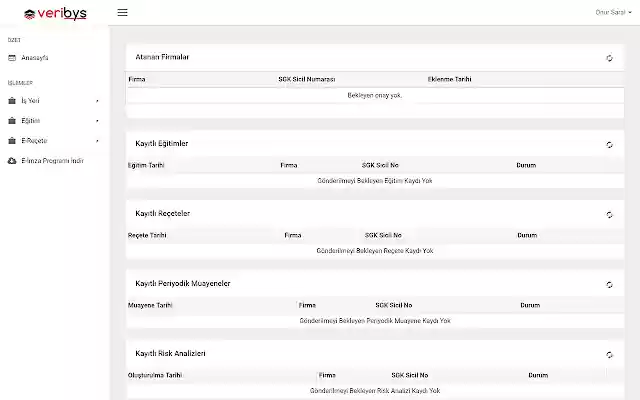The image size is (640, 400).
Task: Click the Kayıtlı Reçeteler heading
Action: click(162, 213)
